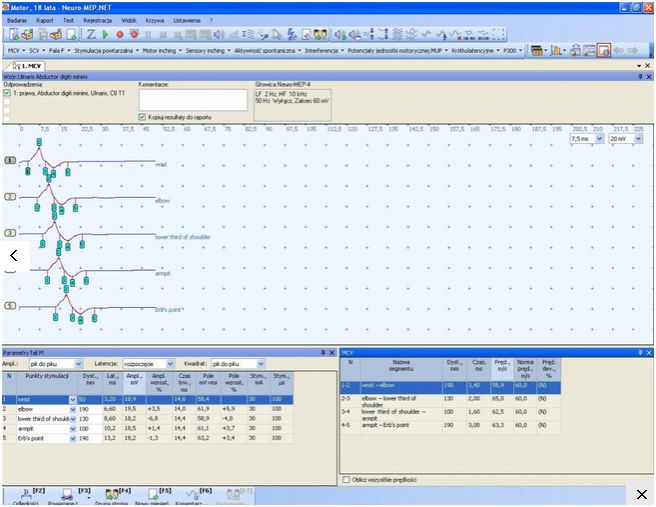Enable 'Oblicz wszystkie prędkości' checkbox
The image size is (656, 507).
[x=346, y=479]
